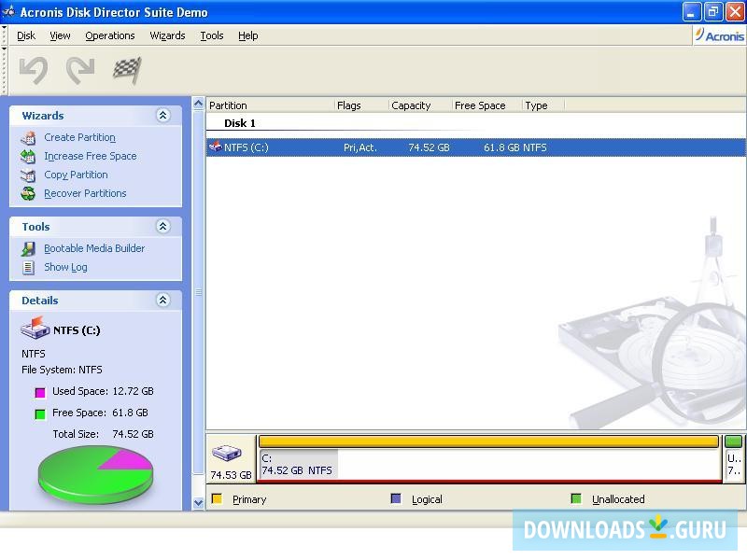Click the Undo arrow toolbar icon

[x=34, y=67]
